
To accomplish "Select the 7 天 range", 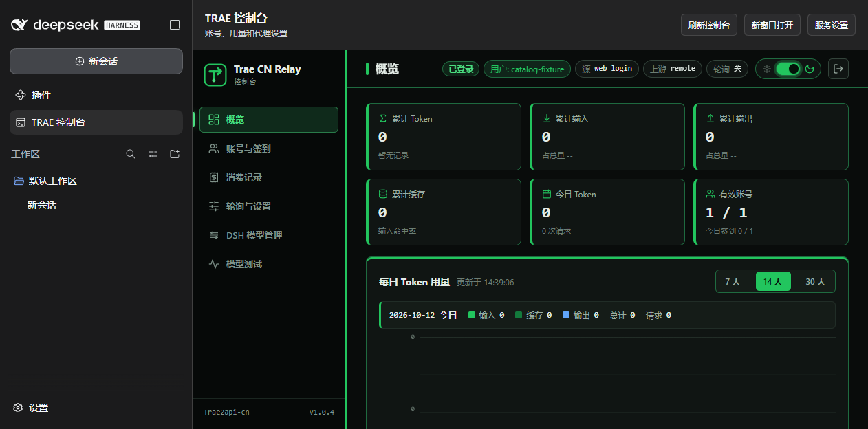I will [x=733, y=282].
